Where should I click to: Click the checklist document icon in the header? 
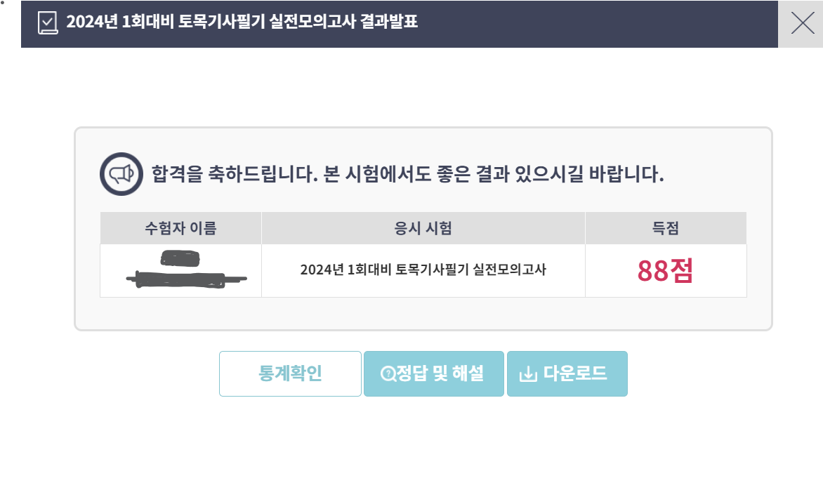coord(48,23)
